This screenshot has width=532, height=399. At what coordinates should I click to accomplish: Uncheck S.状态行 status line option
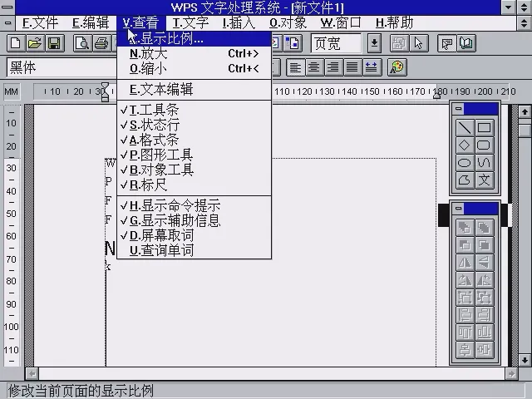point(194,125)
